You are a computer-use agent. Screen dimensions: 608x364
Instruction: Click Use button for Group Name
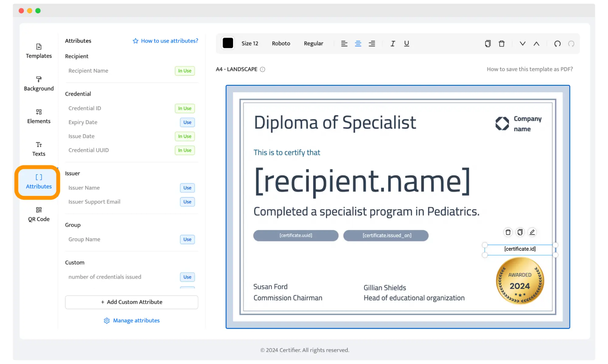pos(187,239)
